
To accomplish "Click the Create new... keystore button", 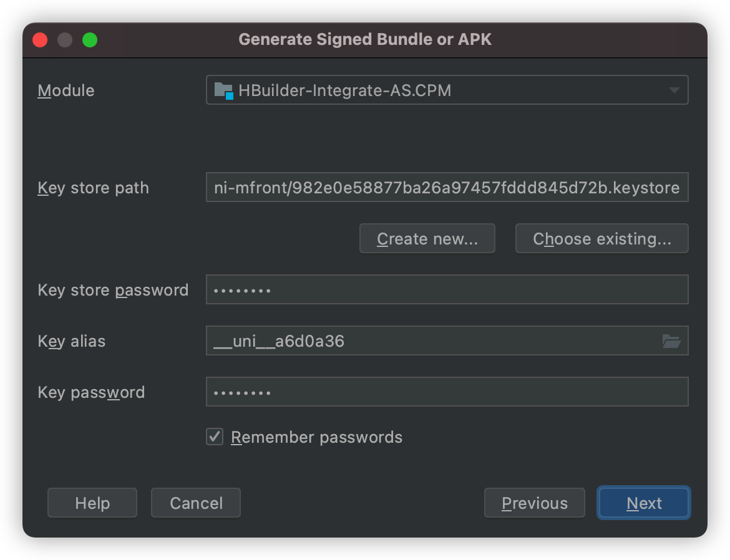I will coord(427,238).
